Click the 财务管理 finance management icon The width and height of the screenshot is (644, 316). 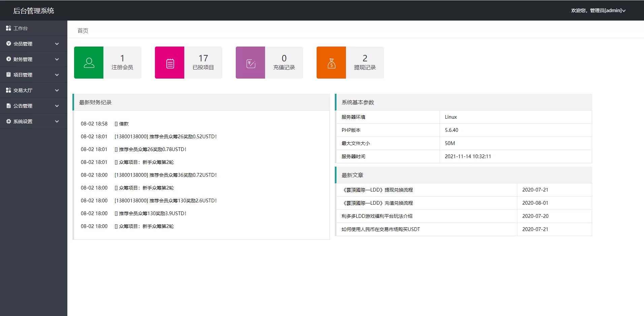click(8, 59)
